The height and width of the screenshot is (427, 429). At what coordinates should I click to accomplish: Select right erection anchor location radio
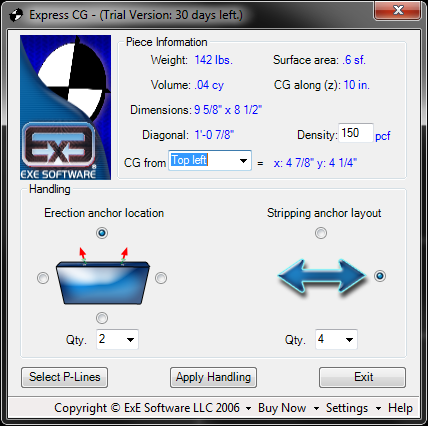161,278
